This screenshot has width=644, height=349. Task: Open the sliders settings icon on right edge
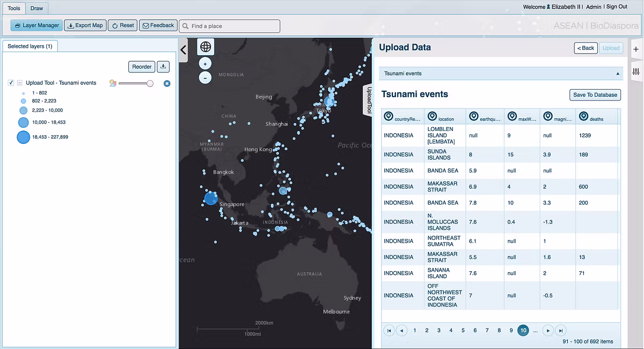tap(636, 71)
